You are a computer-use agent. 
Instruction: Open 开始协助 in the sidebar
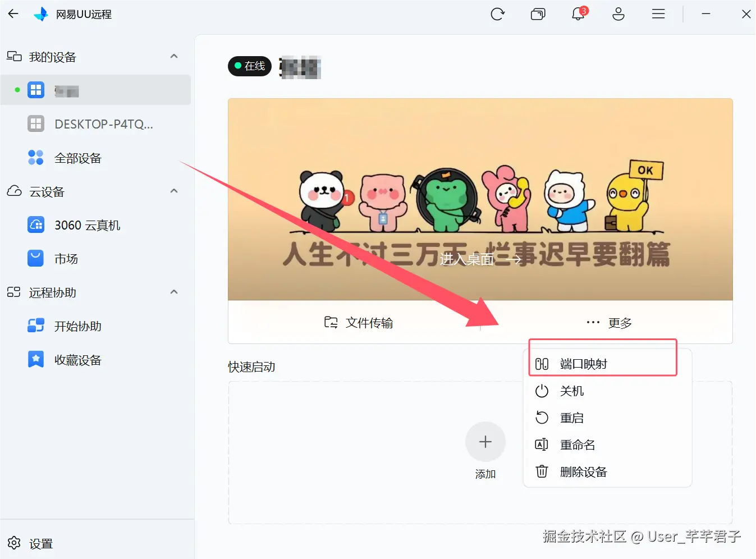95,326
